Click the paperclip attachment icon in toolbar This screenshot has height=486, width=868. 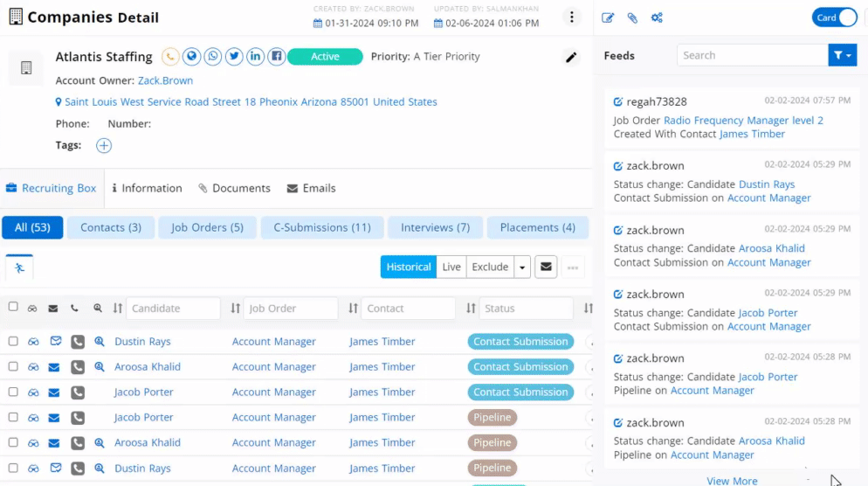[x=632, y=17]
